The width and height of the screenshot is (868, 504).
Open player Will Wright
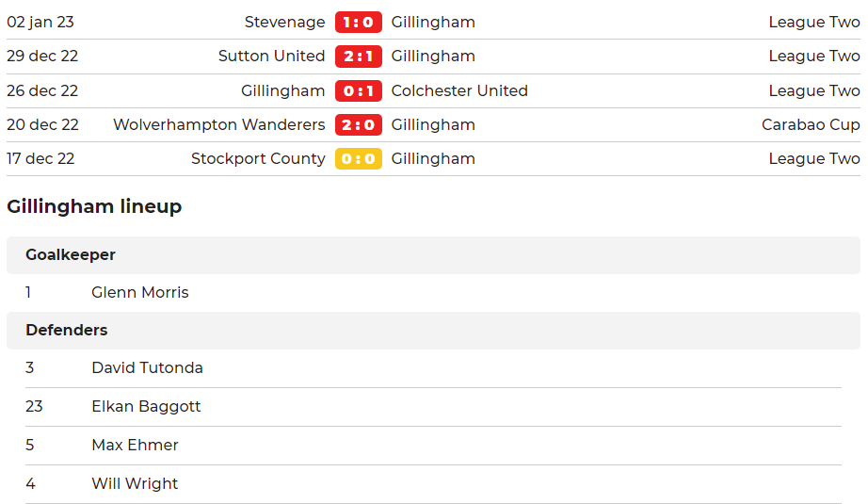pyautogui.click(x=135, y=484)
